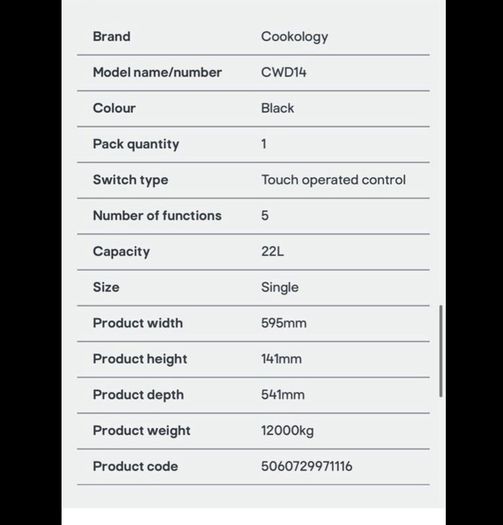Select the 541mm product depth value
503x525 pixels.
pyautogui.click(x=283, y=395)
